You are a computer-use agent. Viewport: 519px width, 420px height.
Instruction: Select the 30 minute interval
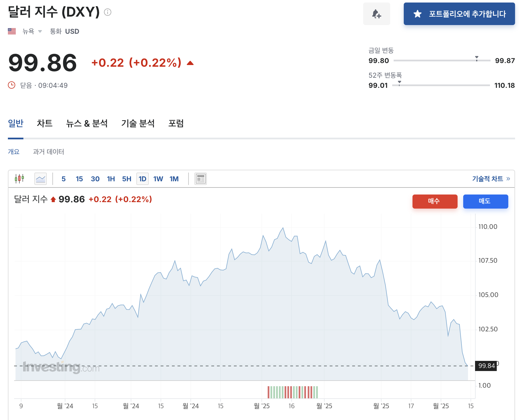tap(95, 179)
